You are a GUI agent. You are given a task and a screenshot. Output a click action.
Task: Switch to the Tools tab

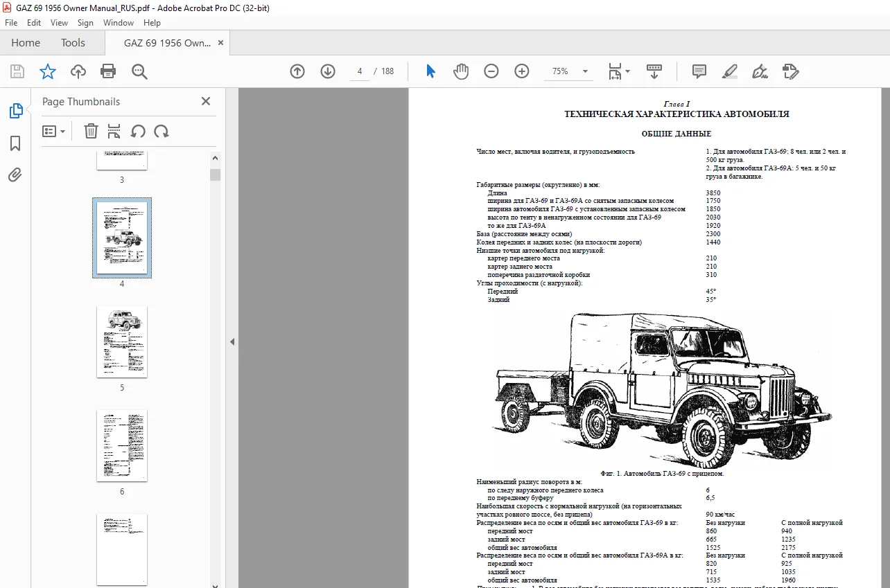click(73, 43)
